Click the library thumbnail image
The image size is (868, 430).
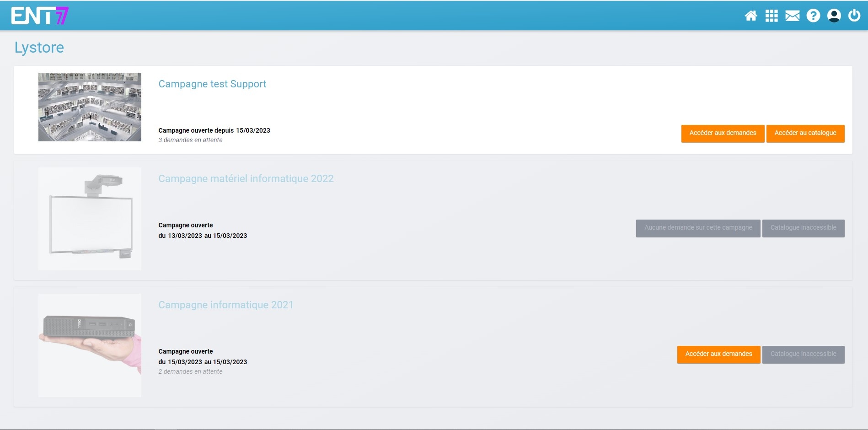pyautogui.click(x=90, y=107)
